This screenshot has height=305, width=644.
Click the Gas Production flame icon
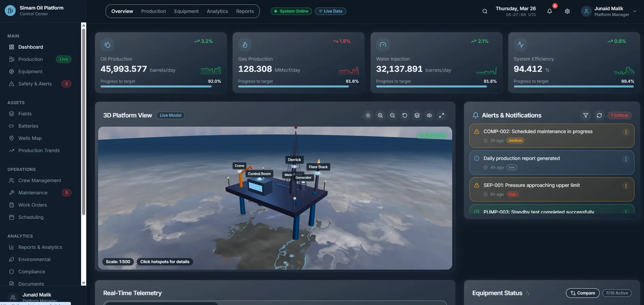click(x=245, y=45)
